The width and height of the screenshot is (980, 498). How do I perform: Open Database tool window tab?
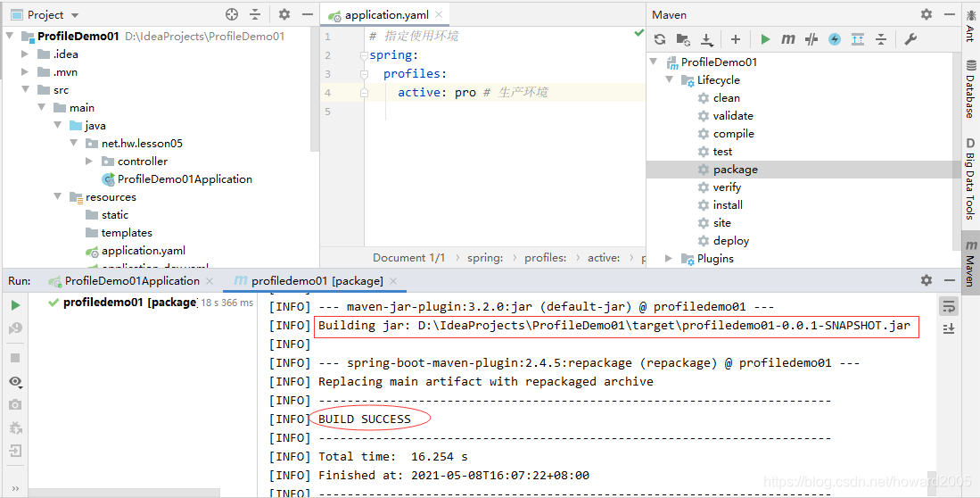point(970,89)
